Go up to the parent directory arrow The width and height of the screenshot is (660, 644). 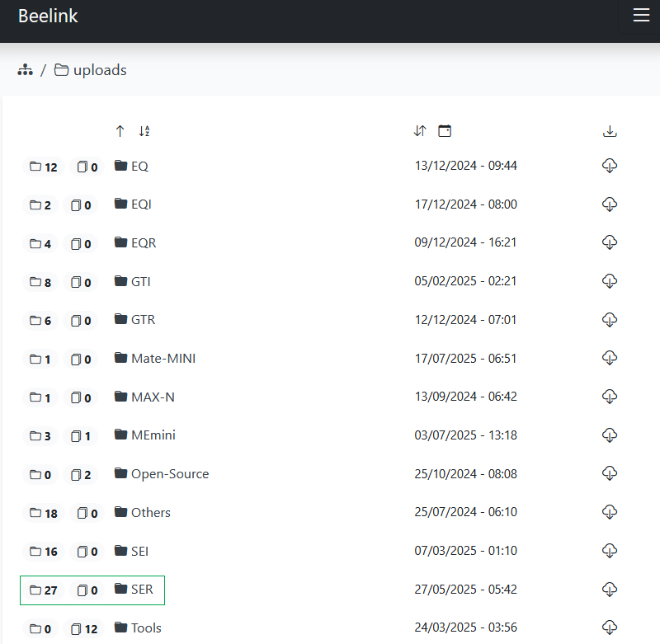tap(120, 131)
